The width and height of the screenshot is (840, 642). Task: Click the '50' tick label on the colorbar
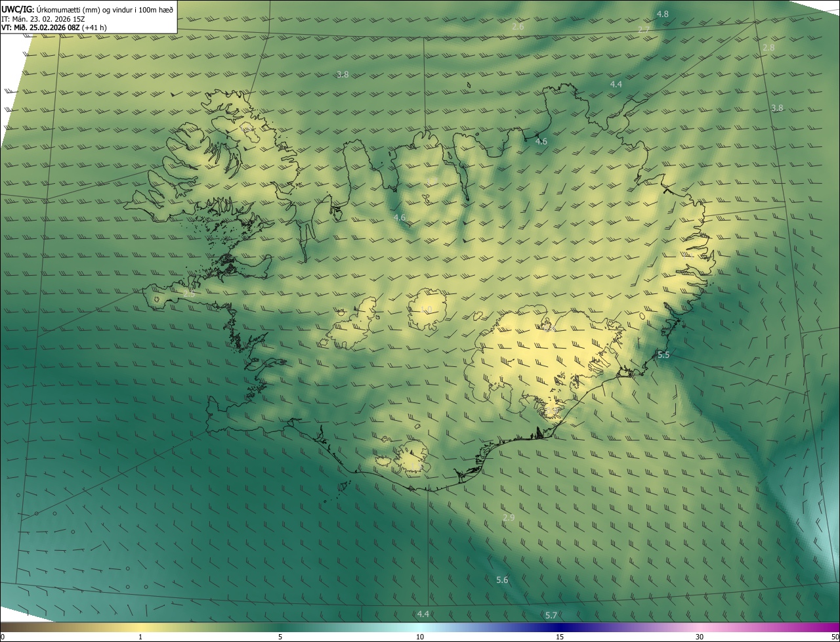point(835,637)
